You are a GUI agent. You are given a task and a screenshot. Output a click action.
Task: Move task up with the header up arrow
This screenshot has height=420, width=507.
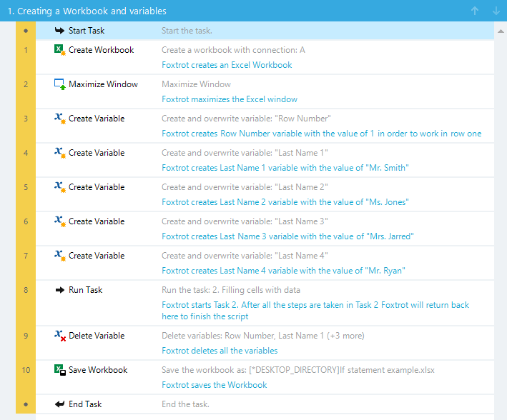[475, 11]
